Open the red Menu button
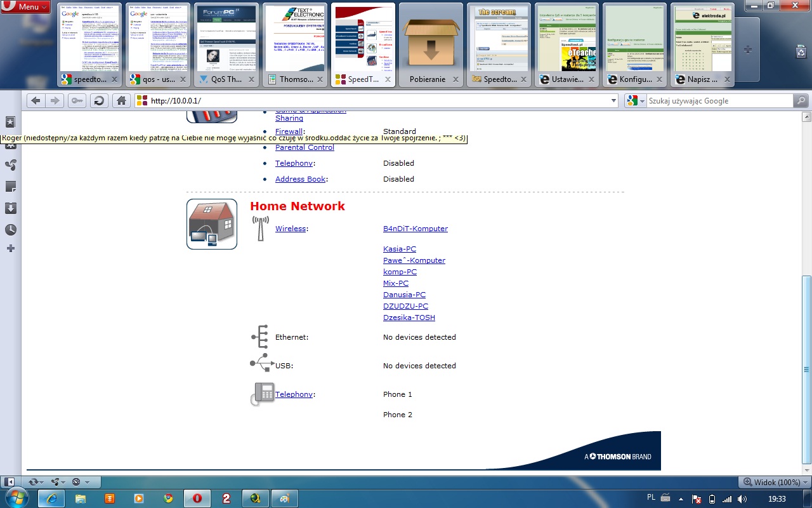This screenshot has height=508, width=812. coord(24,6)
